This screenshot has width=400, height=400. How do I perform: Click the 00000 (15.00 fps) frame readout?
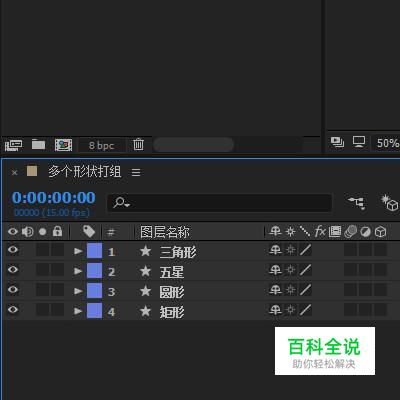point(52,212)
